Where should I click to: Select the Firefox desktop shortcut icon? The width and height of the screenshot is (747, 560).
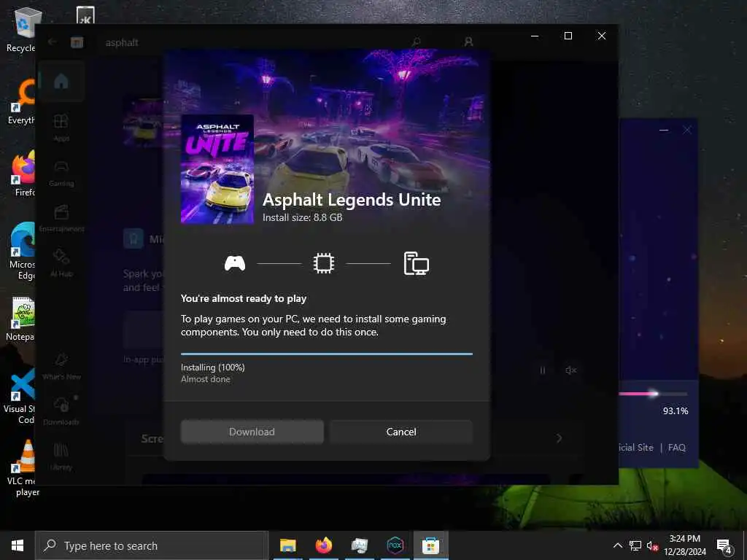coord(24,174)
